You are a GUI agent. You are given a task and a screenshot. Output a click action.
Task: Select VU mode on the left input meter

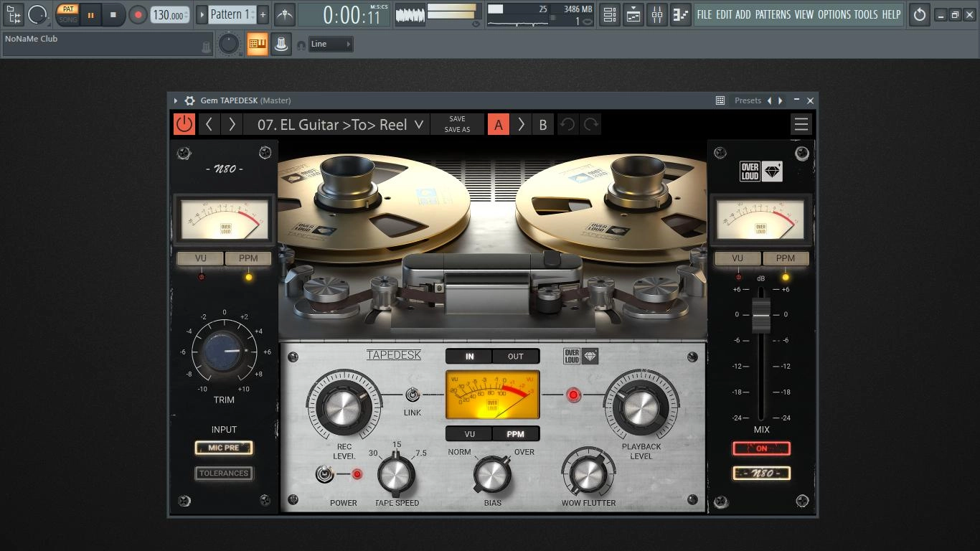point(200,258)
